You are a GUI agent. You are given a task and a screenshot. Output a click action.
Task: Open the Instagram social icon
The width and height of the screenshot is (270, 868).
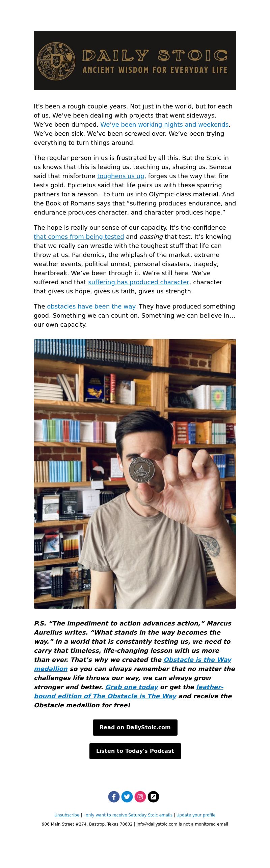tap(140, 797)
